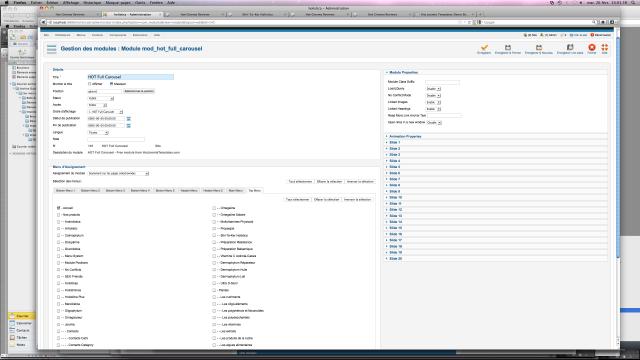Toggle the first checked menu item checkbox
The height and width of the screenshot is (360, 640).
point(58,208)
